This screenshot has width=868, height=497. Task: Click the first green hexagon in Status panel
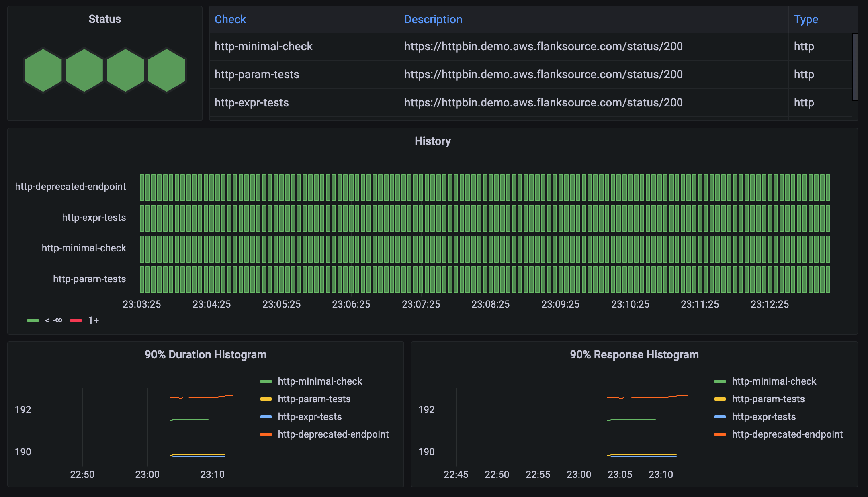[43, 71]
